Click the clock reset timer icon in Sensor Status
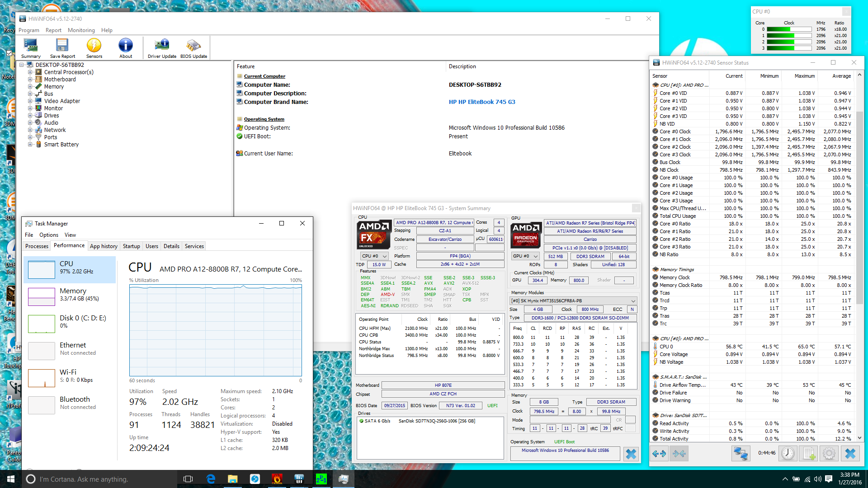This screenshot has height=488, width=868. (x=788, y=453)
